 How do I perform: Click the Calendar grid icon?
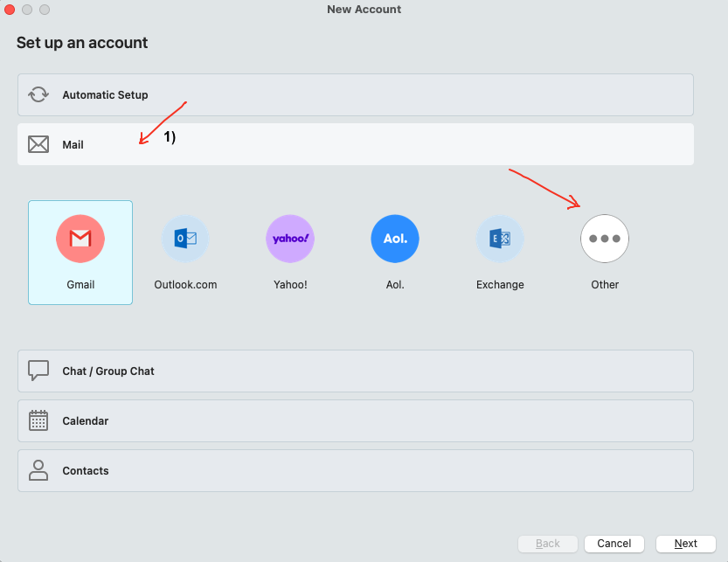coord(38,420)
